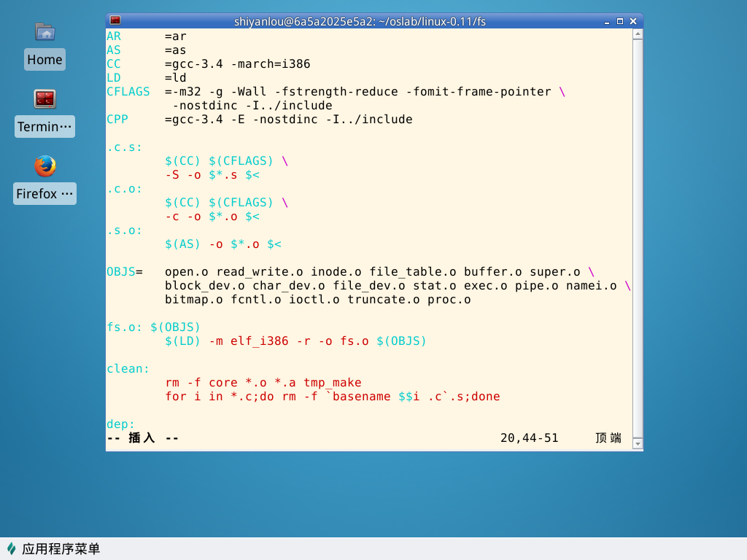Click the 'fs.o: $(OBJS)' rule line
Viewport: 747px width, 560px height.
[x=153, y=327]
